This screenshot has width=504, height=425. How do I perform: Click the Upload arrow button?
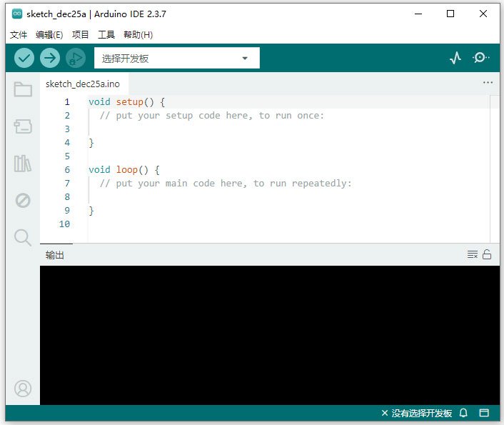coord(50,59)
